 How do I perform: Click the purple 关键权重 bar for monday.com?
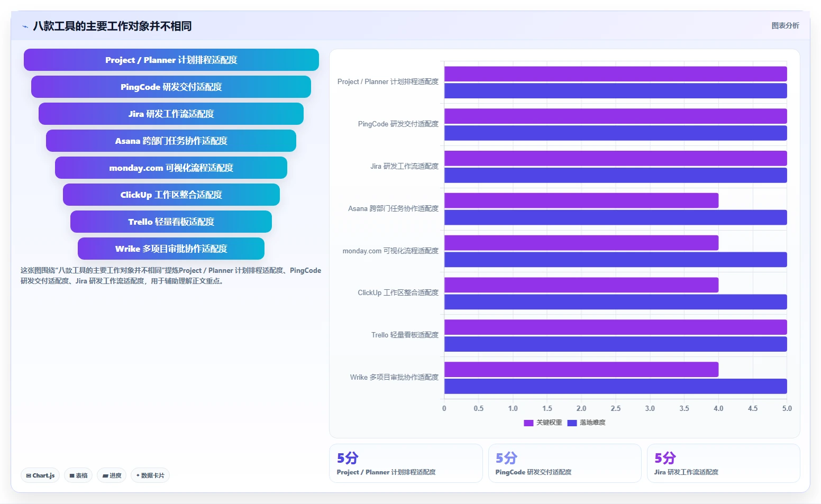(581, 243)
